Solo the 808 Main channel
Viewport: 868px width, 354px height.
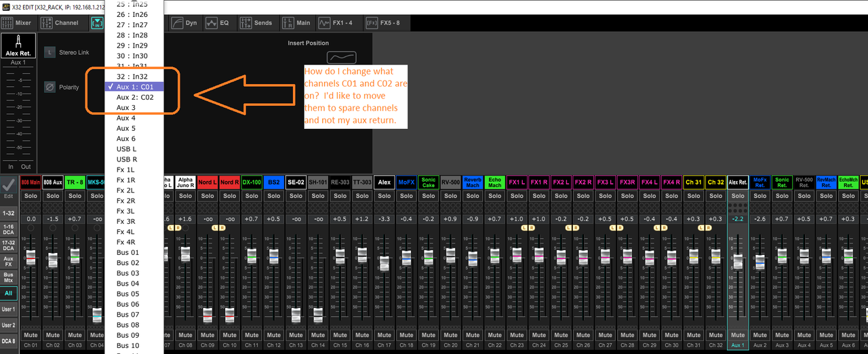pyautogui.click(x=31, y=196)
